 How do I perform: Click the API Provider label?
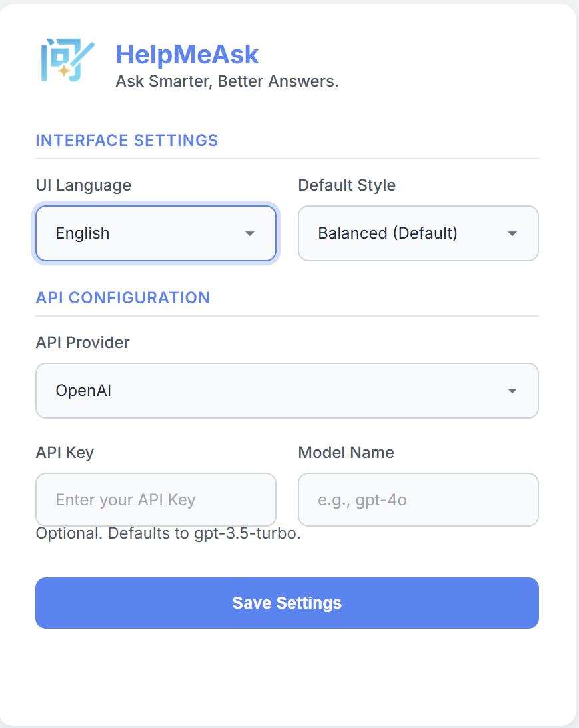point(83,342)
